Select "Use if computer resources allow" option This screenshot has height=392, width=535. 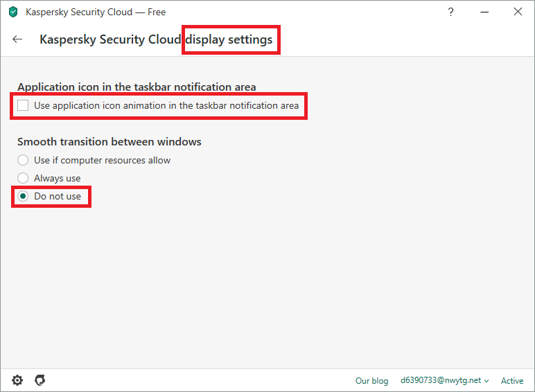point(24,160)
